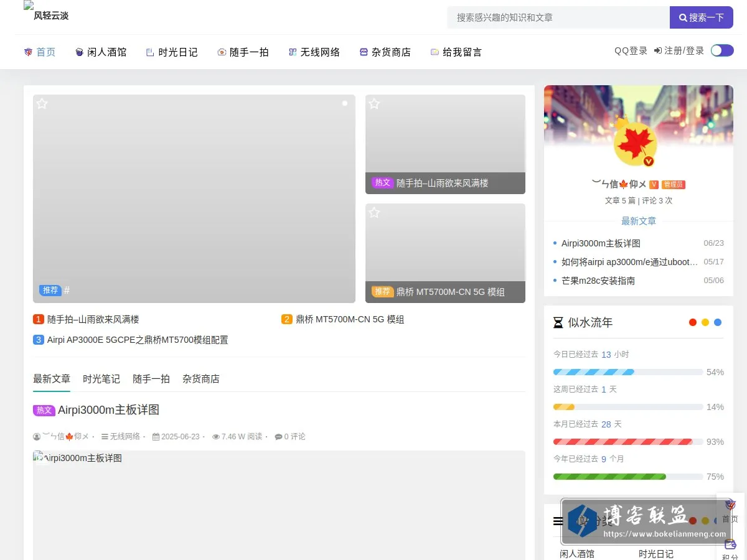Click the 闲人酒馆 category in sidebar list
Screen dimensions: 747x560
(577, 553)
